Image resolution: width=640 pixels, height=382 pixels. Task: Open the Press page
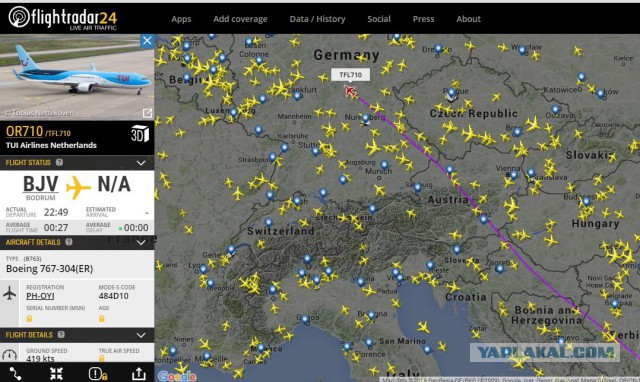click(423, 19)
